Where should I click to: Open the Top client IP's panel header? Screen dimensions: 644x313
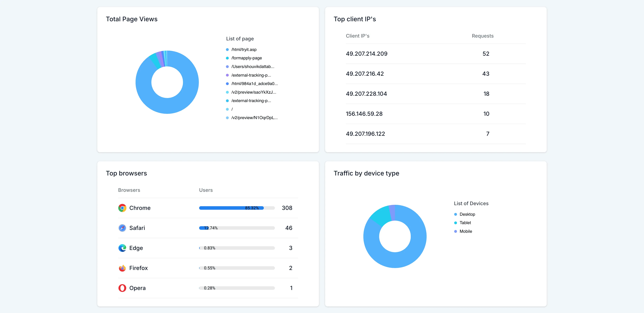coord(355,19)
